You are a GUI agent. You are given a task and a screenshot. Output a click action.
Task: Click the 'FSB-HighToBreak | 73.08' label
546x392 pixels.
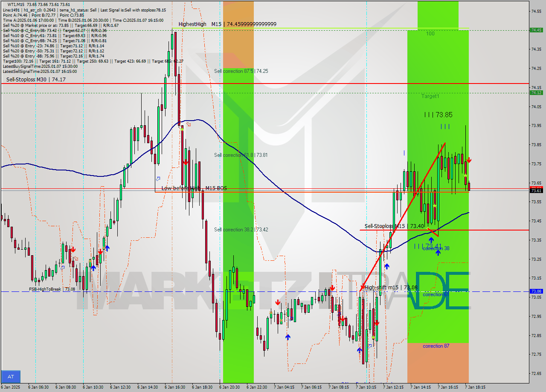(x=52, y=289)
